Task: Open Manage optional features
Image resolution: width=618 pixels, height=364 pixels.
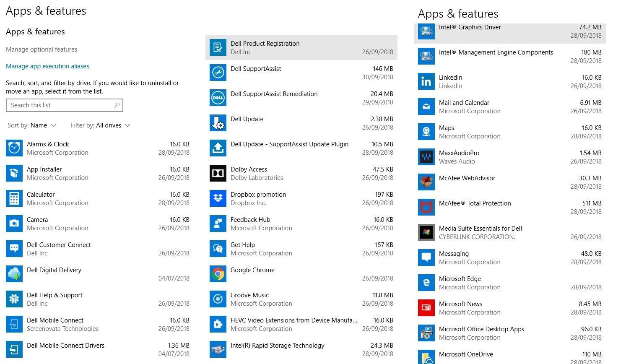Action: [x=42, y=49]
